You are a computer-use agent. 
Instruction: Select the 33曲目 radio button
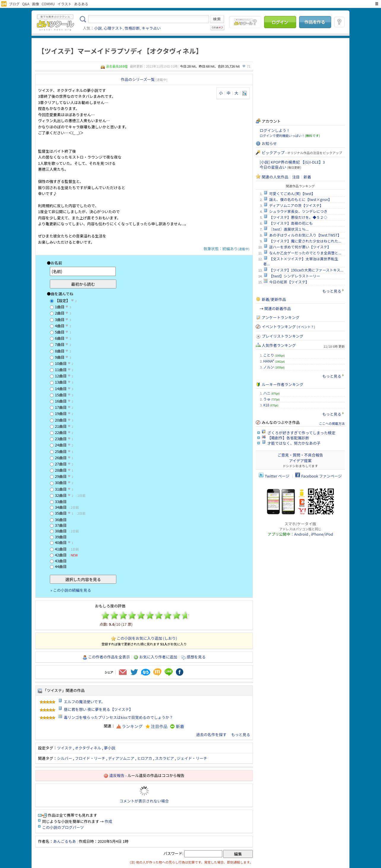click(x=52, y=502)
